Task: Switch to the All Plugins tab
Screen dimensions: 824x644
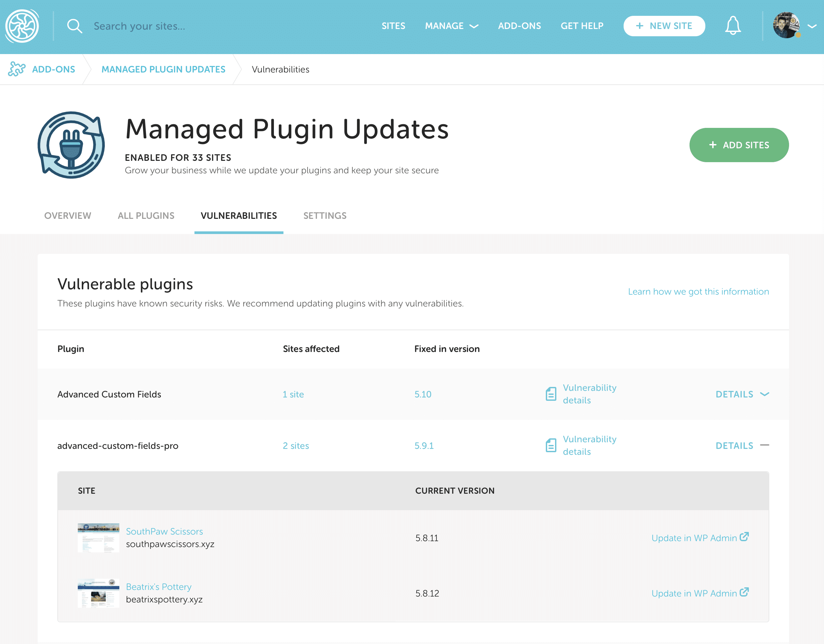Action: coord(146,216)
